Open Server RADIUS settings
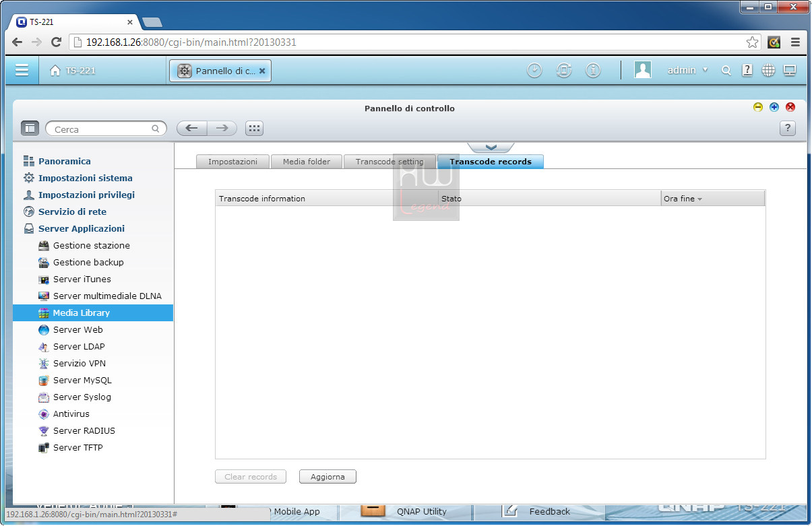The image size is (812, 526). pyautogui.click(x=84, y=430)
